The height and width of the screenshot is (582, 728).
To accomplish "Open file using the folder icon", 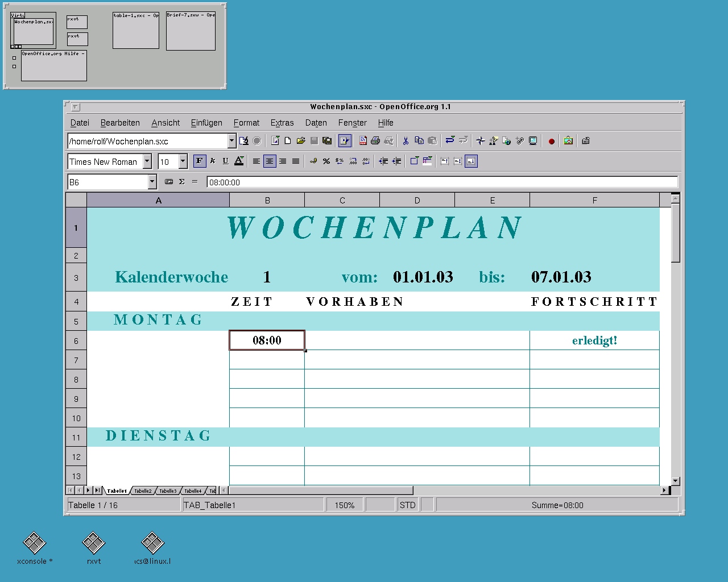I will pyautogui.click(x=301, y=141).
